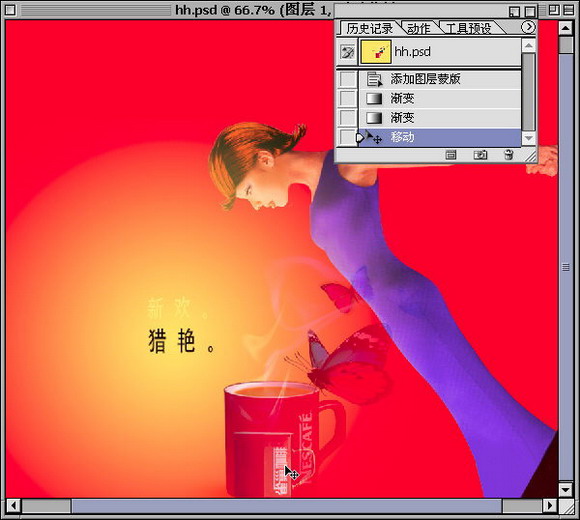Select the 添加图层蒙版 history state
The image size is (580, 520).
tap(439, 79)
